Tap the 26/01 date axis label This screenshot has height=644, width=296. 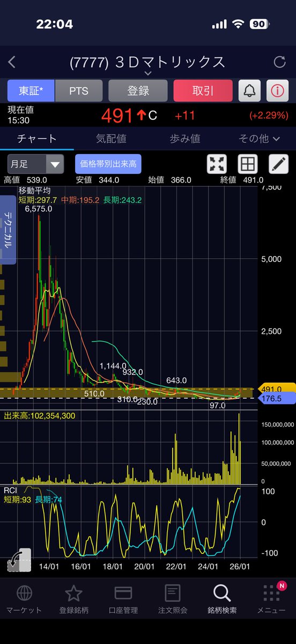click(239, 566)
